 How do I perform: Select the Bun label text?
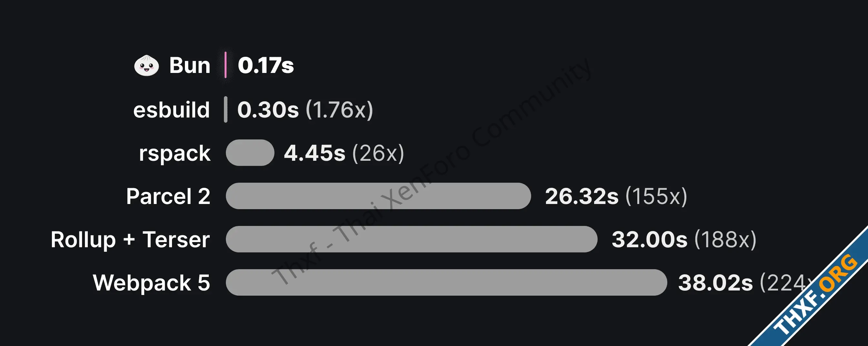point(190,66)
